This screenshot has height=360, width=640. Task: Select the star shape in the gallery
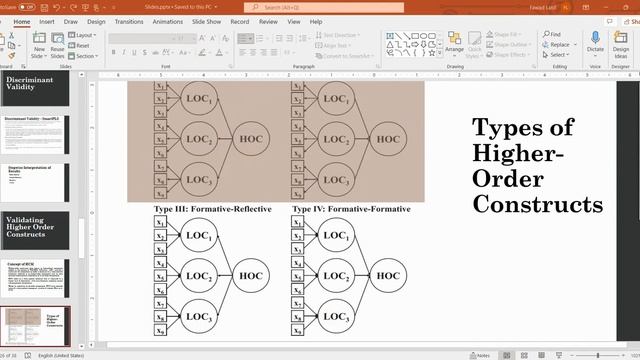431,53
